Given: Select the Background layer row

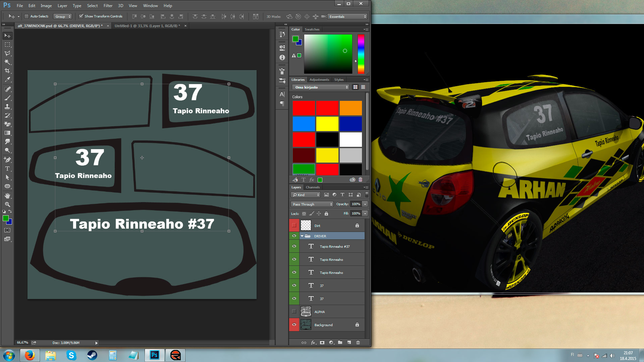Looking at the screenshot, I should (327, 325).
